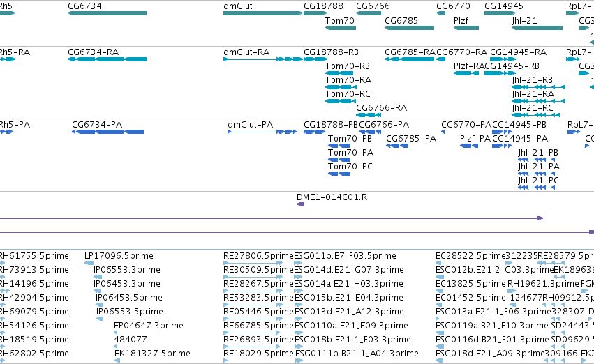Click the CG14945-PA coding feature

point(502,146)
